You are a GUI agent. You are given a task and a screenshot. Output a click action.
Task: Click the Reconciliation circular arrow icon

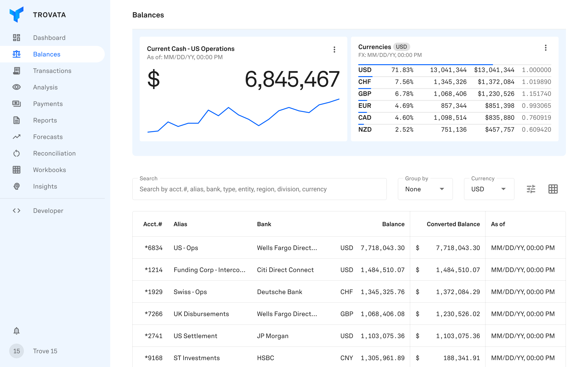(17, 153)
